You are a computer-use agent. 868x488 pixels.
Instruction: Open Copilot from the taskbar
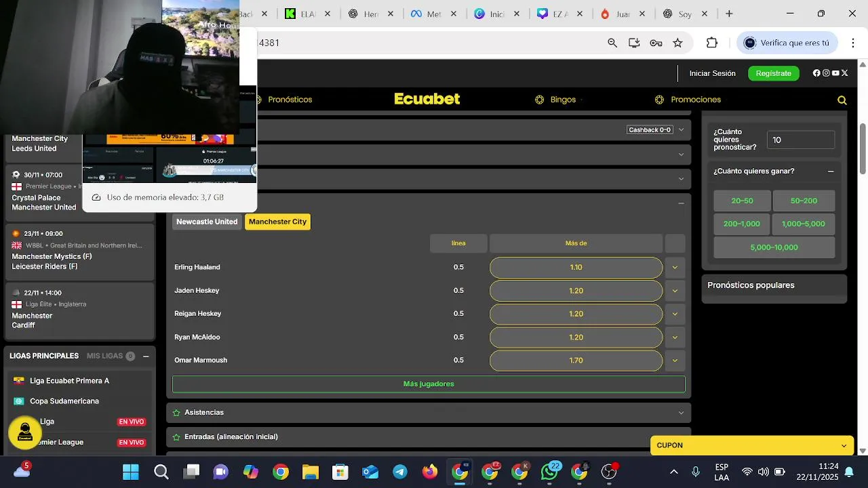tap(250, 472)
